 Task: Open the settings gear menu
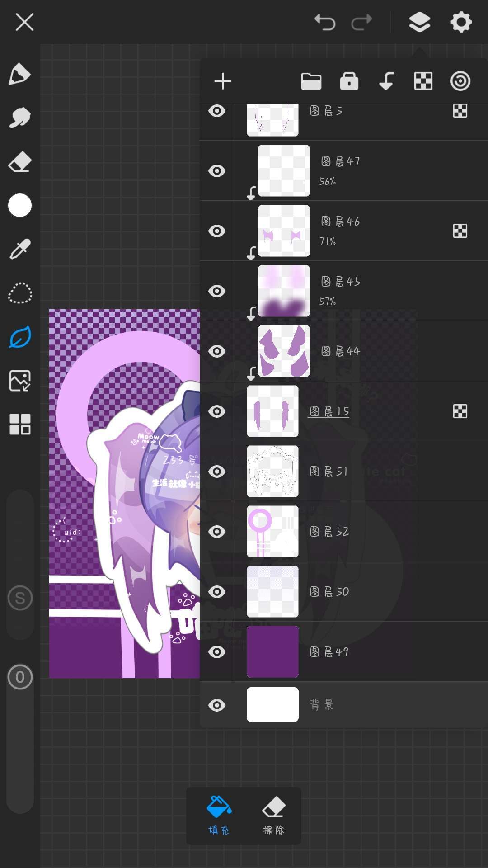point(461,22)
